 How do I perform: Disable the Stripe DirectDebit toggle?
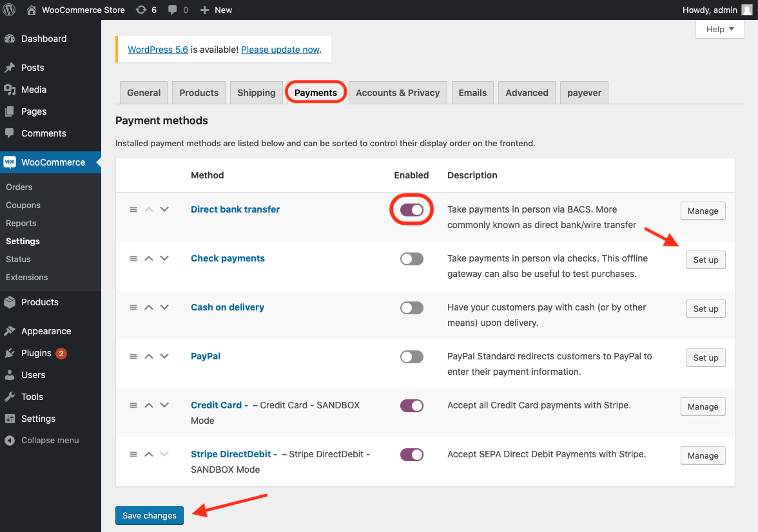(x=412, y=455)
